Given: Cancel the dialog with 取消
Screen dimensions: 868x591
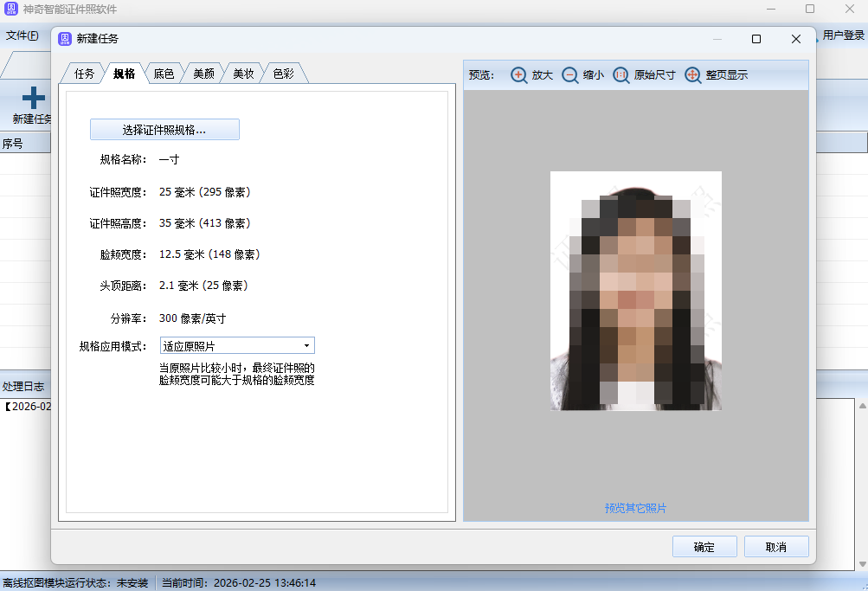Looking at the screenshot, I should [776, 547].
